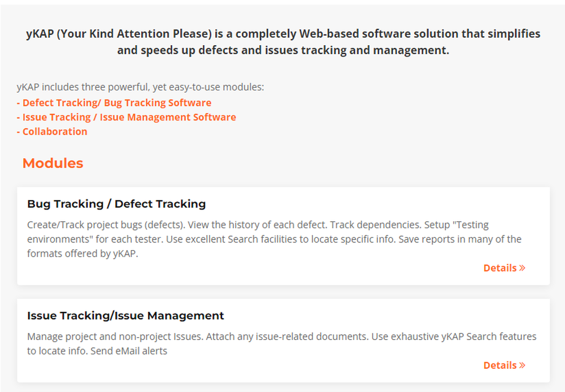
Task: Click the orange Modules heading
Action: tap(53, 163)
